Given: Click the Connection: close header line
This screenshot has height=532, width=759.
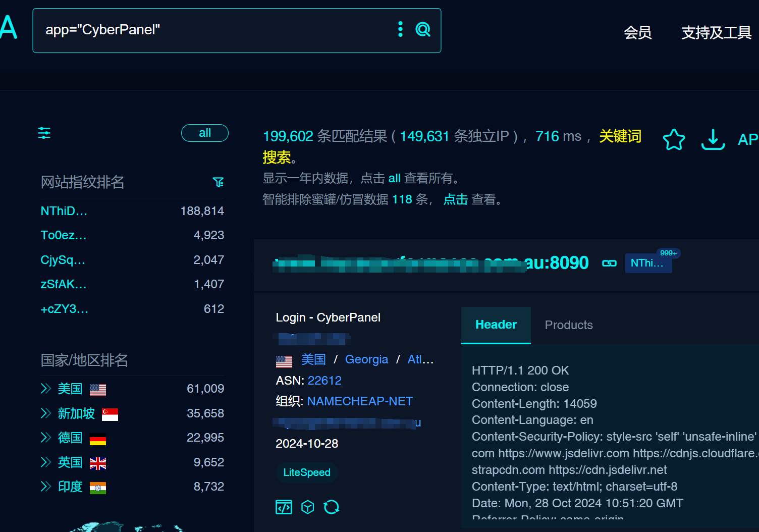Looking at the screenshot, I should 520,387.
